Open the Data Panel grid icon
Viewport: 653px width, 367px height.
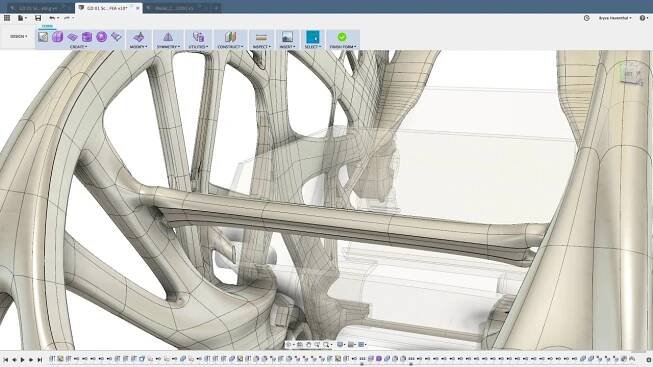pos(7,18)
